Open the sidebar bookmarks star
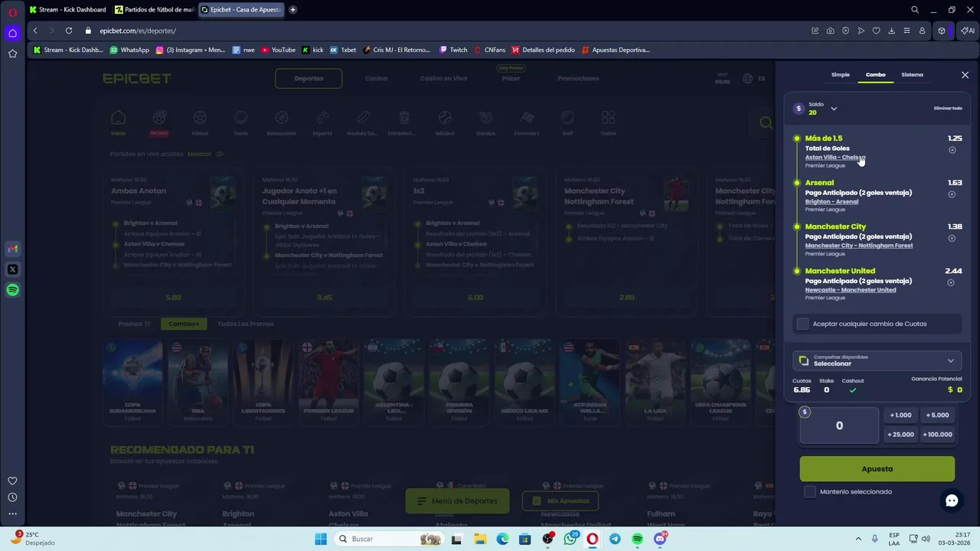The image size is (980, 551). (x=12, y=54)
